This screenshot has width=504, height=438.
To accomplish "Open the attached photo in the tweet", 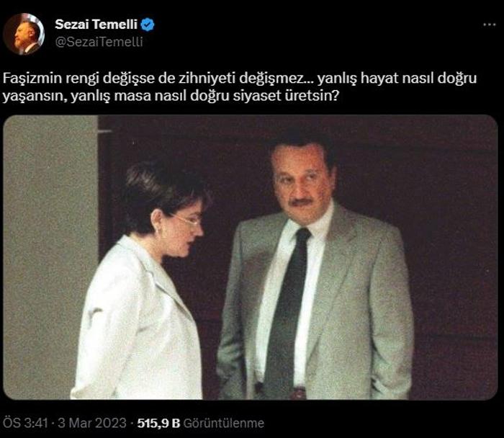I will (251, 257).
